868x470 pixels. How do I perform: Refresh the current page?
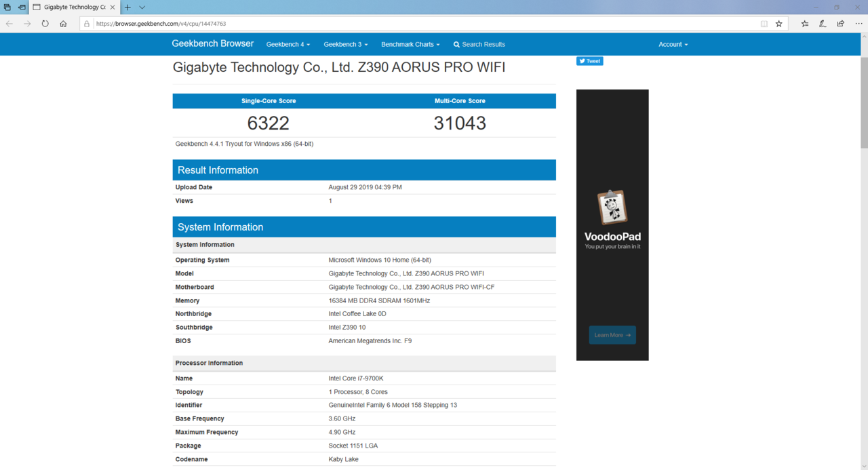point(45,23)
